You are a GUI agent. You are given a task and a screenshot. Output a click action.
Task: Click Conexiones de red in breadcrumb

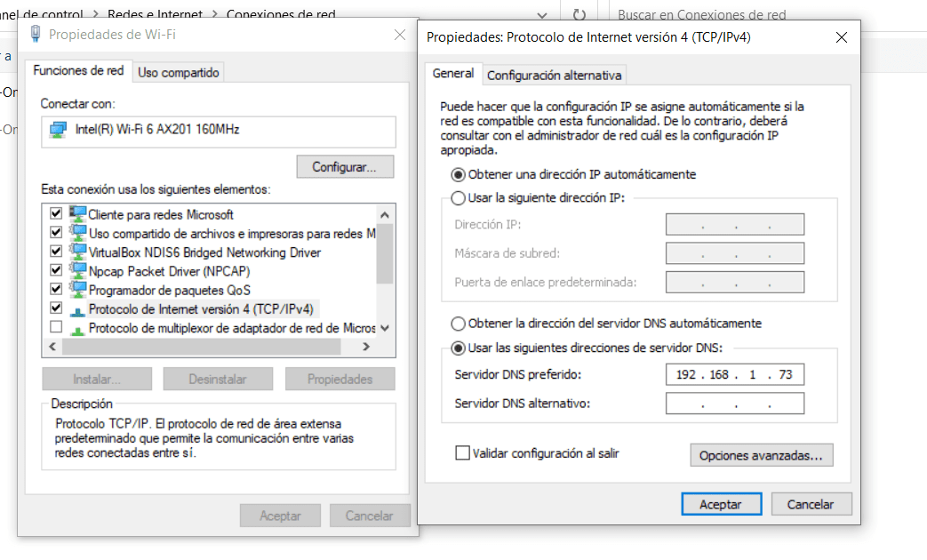[x=281, y=14]
